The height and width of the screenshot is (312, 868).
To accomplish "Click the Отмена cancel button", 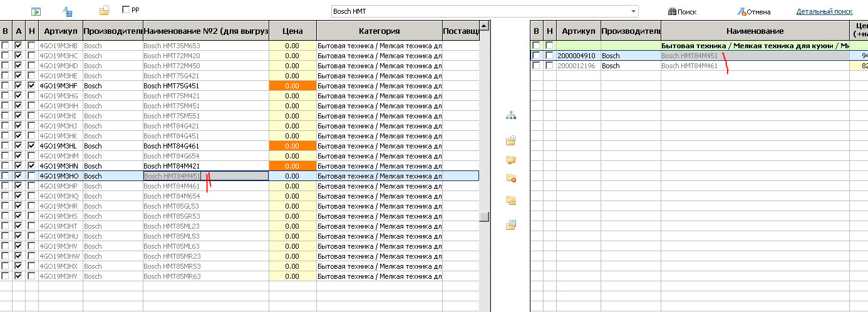I will [754, 11].
